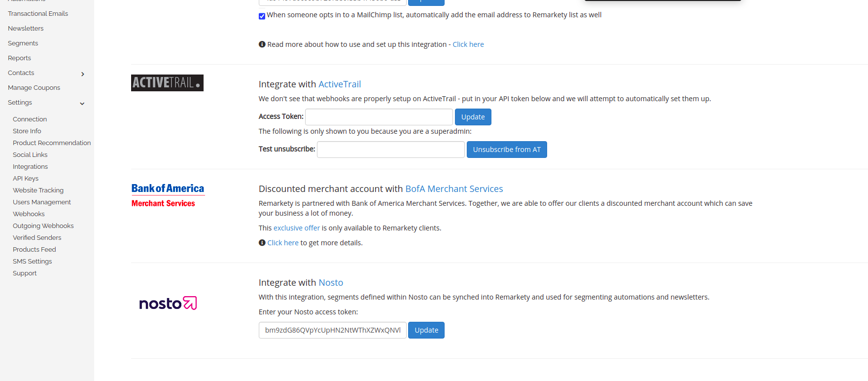Open Connection settings
The height and width of the screenshot is (381, 868).
click(30, 119)
